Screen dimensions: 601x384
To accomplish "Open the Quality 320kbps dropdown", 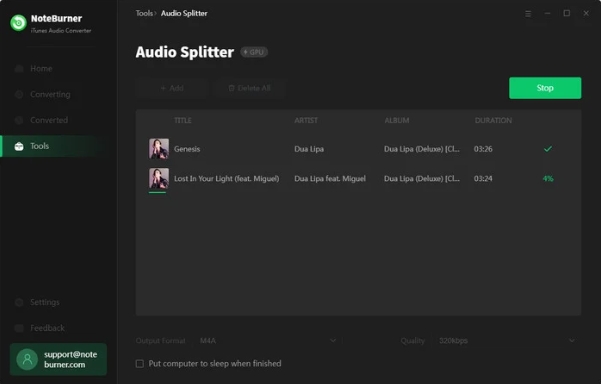I will (x=507, y=341).
